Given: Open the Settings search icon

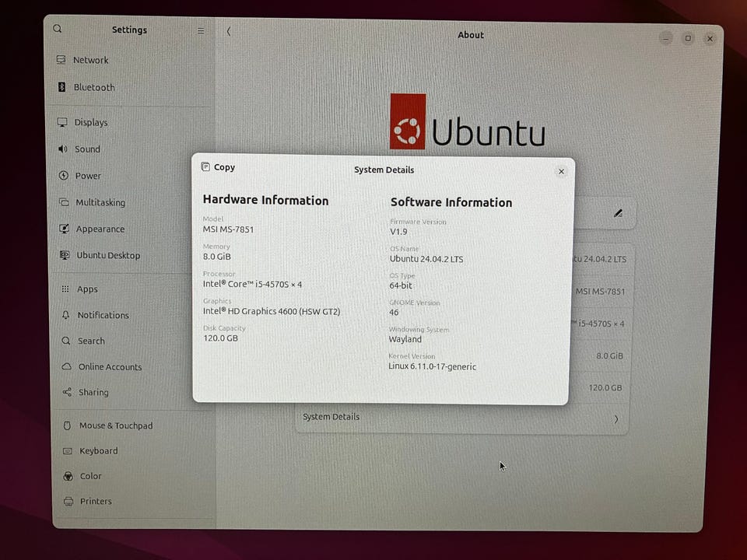Looking at the screenshot, I should (x=57, y=29).
